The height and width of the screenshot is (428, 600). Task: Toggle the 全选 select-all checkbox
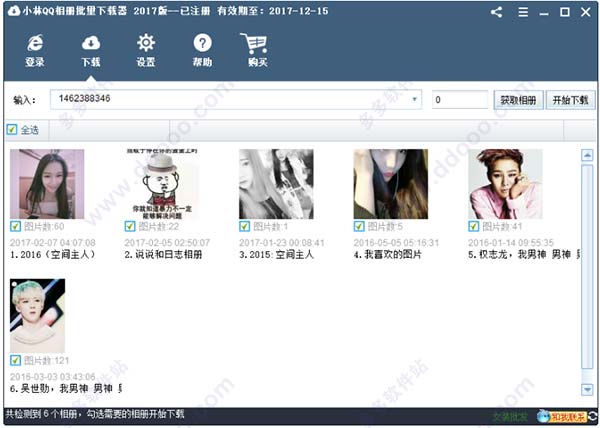tap(12, 130)
